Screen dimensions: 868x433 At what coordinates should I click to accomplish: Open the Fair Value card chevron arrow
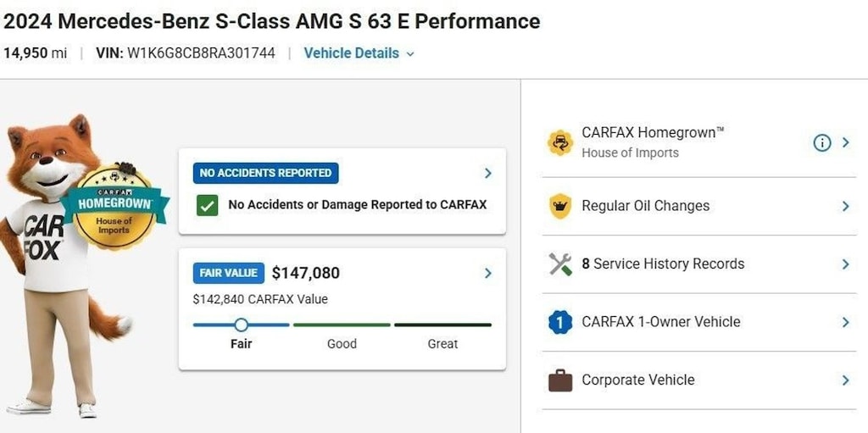pyautogui.click(x=487, y=273)
